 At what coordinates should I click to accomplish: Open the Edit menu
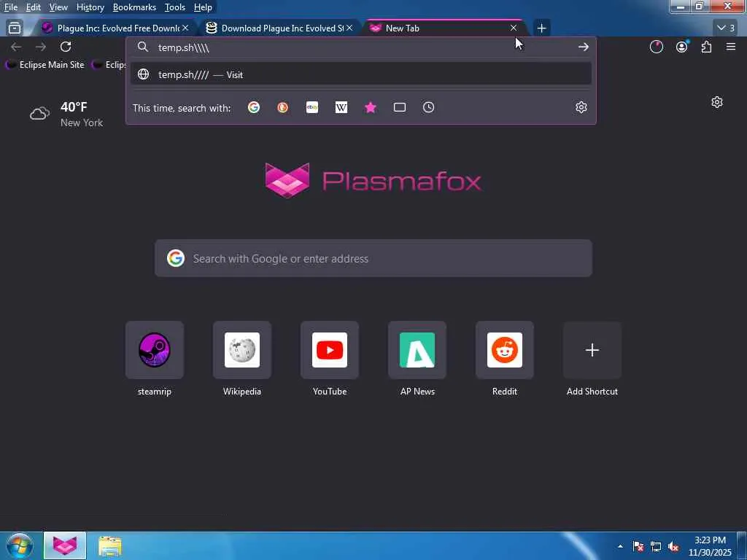point(33,7)
